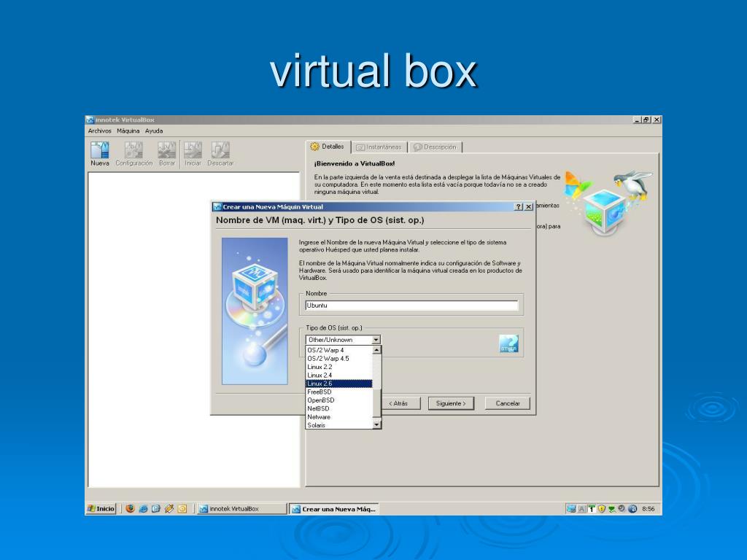Screen dimensions: 747x560
Task: Click the volume tray icon near clock
Action: point(622,508)
